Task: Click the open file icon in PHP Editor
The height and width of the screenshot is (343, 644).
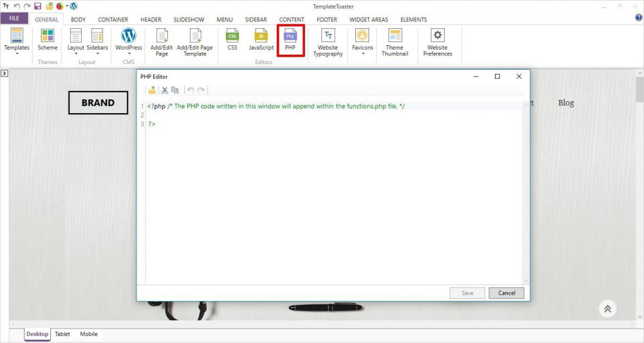Action: [x=152, y=90]
